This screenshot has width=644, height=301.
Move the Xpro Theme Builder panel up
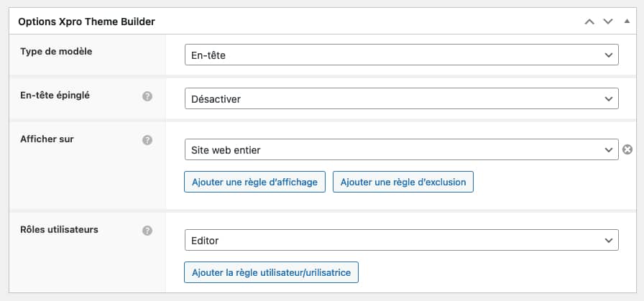589,22
